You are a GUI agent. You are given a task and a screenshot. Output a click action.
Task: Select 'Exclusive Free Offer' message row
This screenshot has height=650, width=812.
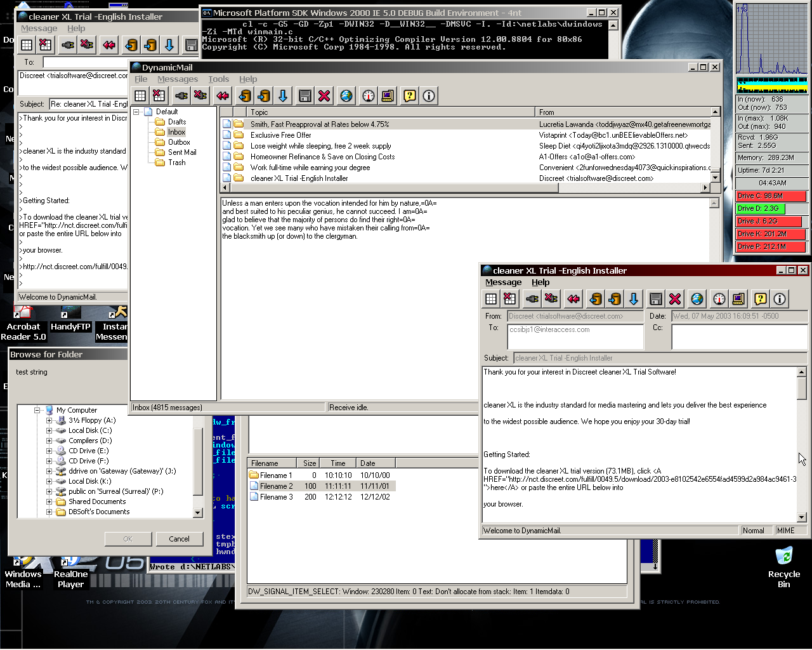[466, 135]
